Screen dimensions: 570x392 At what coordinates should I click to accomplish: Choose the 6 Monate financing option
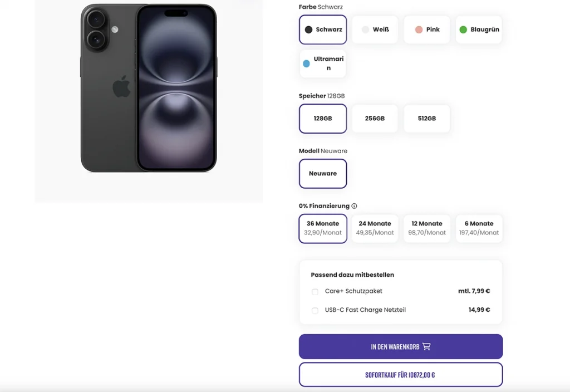tap(479, 228)
